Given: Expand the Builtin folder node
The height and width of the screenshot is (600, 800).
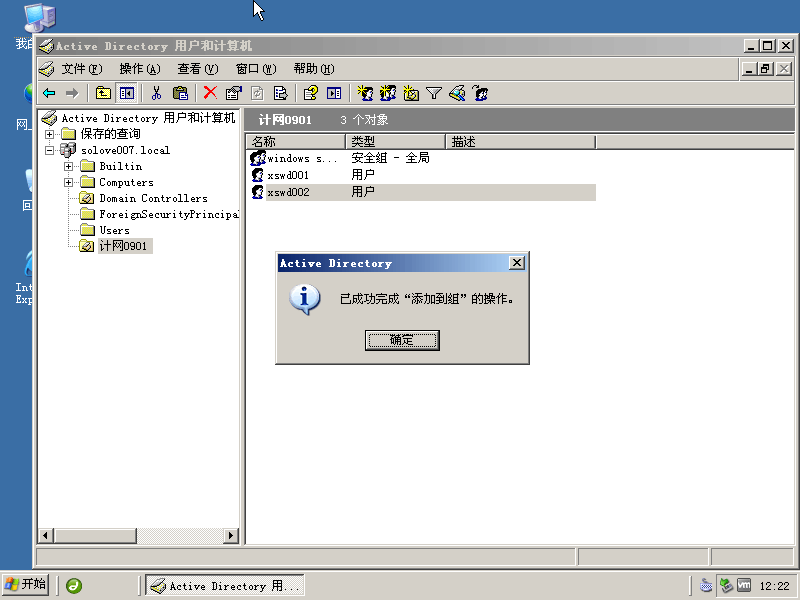Looking at the screenshot, I should pos(68,166).
